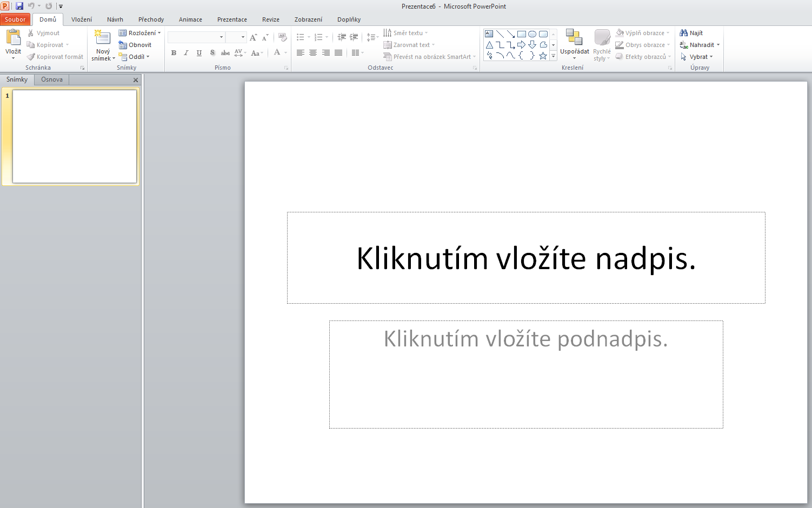
Task: Close the slides panel with the X
Action: pos(136,80)
